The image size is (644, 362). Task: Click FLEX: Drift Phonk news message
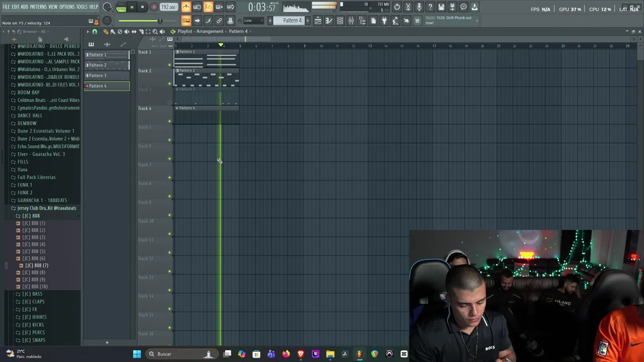pyautogui.click(x=451, y=20)
